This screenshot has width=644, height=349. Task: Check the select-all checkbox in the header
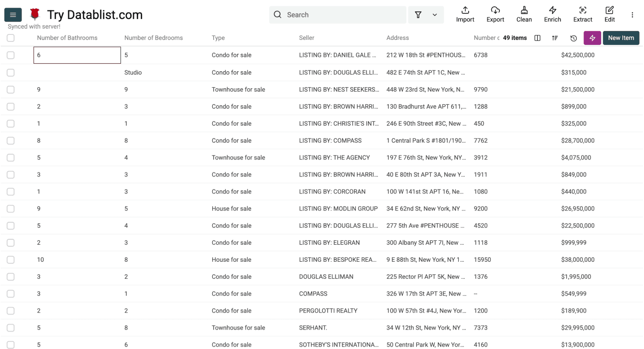pos(10,38)
